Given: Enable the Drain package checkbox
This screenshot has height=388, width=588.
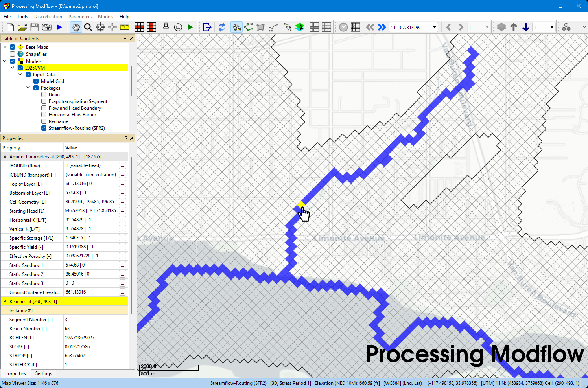Looking at the screenshot, I should click(x=44, y=95).
